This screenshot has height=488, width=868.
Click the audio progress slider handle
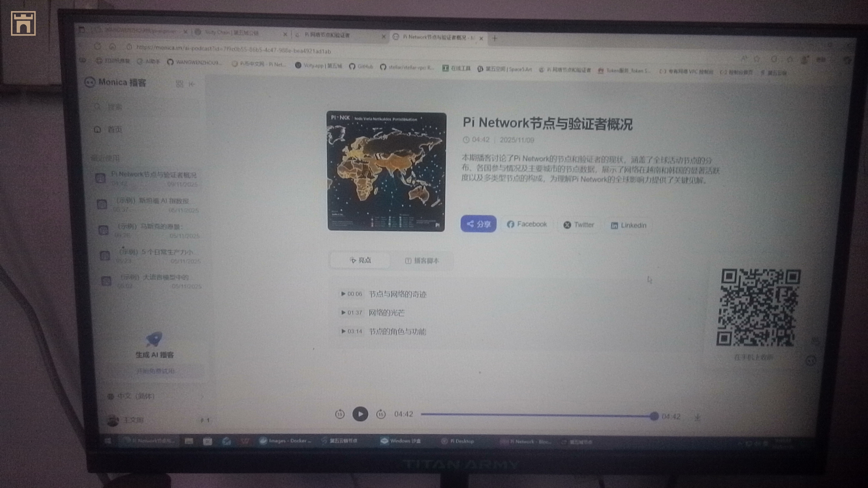[x=654, y=416]
